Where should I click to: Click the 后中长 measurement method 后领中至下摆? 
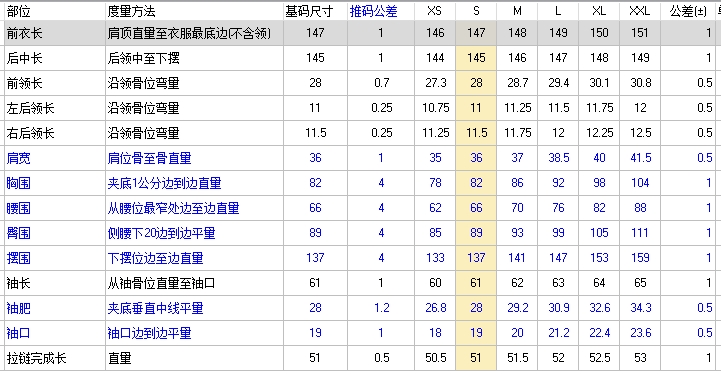pyautogui.click(x=143, y=58)
